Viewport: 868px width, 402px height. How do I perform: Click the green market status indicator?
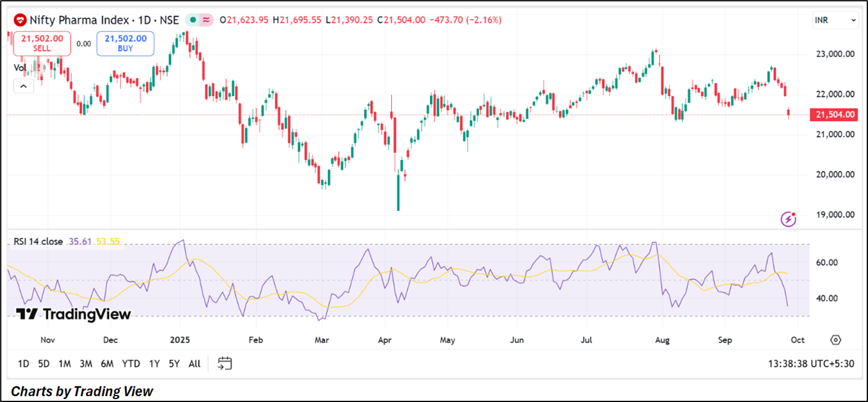193,20
